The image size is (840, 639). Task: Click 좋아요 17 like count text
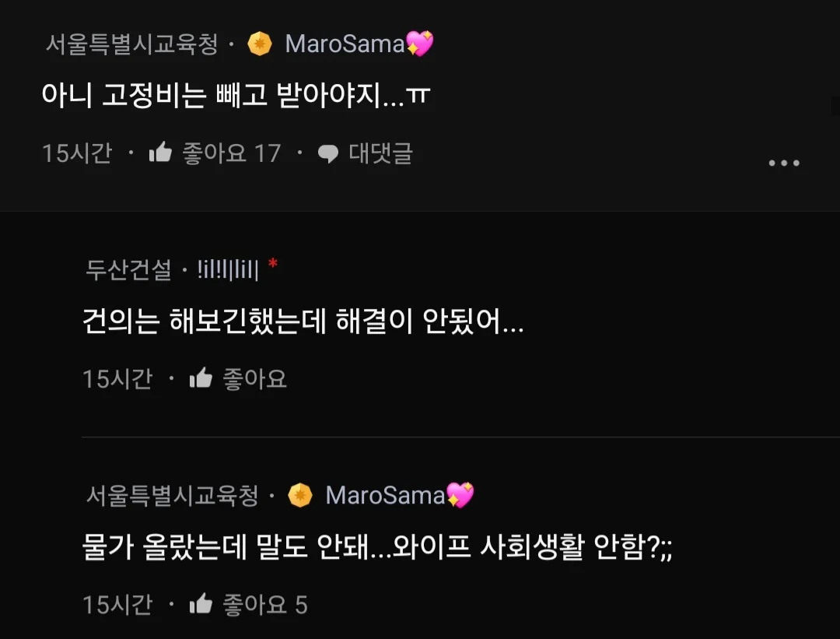coord(232,153)
